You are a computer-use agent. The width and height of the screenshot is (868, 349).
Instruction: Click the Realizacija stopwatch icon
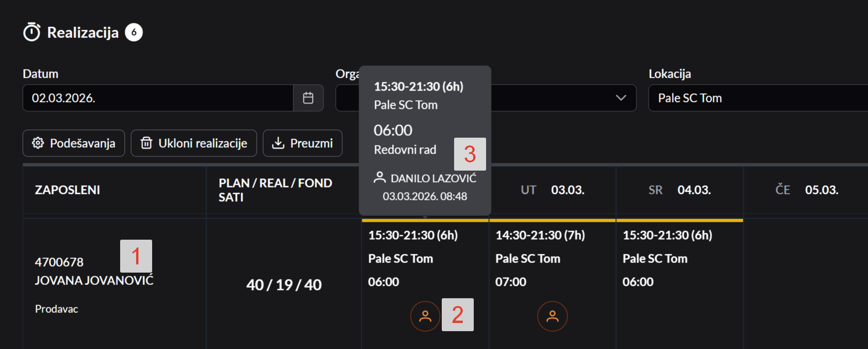click(x=32, y=32)
